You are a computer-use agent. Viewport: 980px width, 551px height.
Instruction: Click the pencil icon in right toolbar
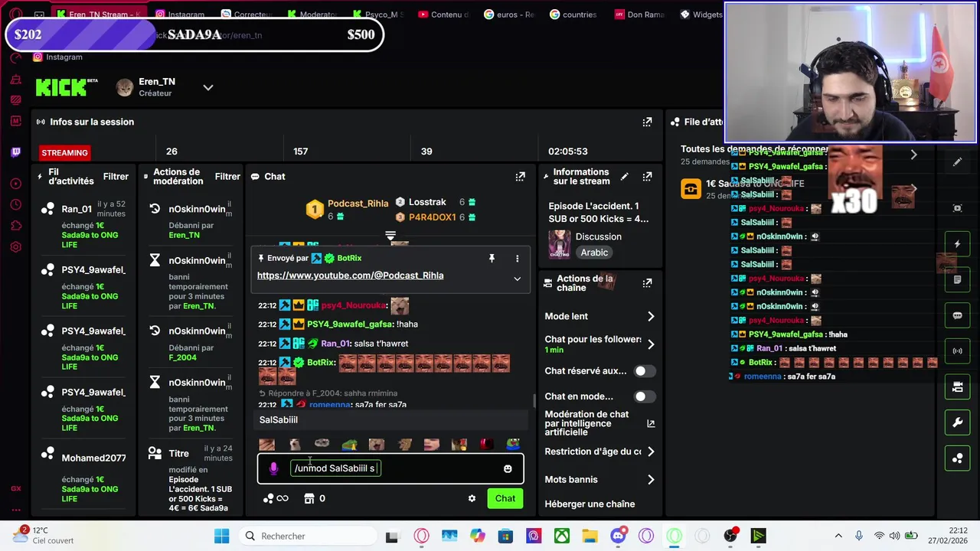pyautogui.click(x=957, y=162)
